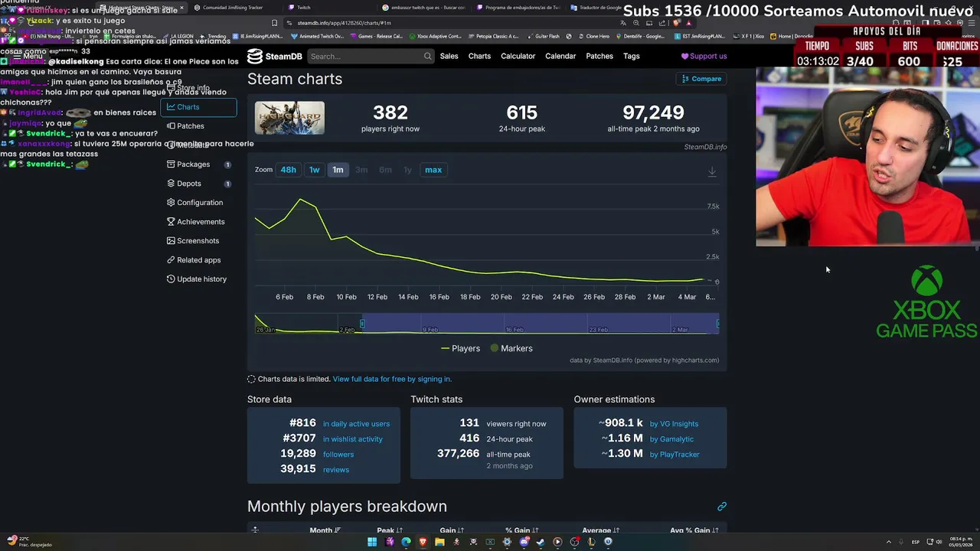
Task: Click the Compare button
Action: (x=701, y=79)
